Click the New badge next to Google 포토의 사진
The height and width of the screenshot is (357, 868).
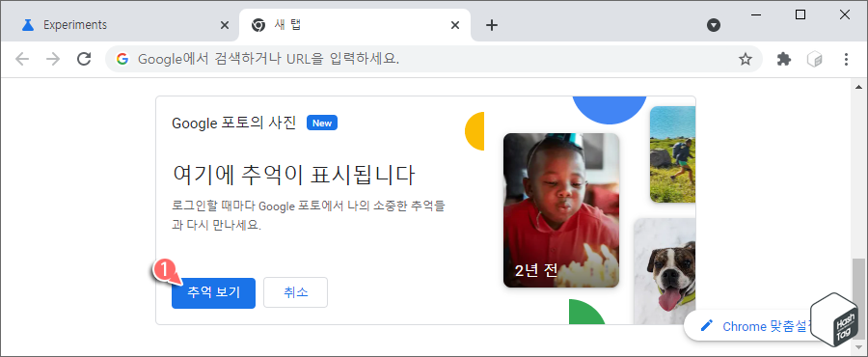pyautogui.click(x=322, y=123)
